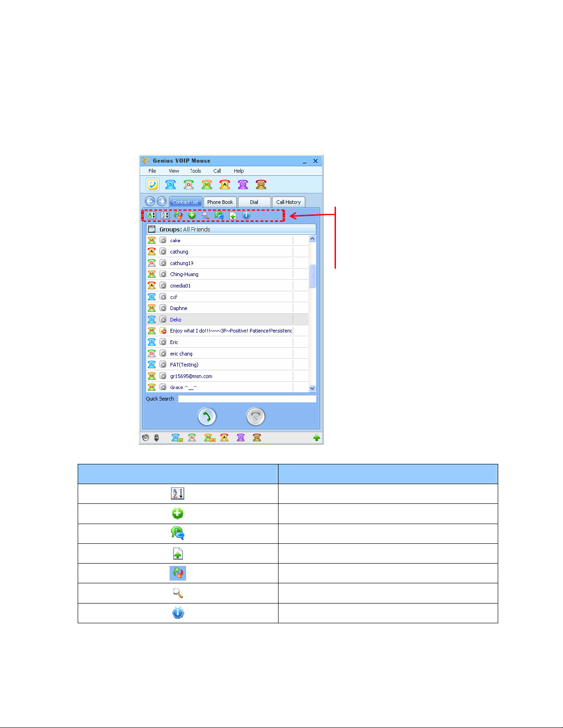563x728 pixels.
Task: Click the MSN status icon in bottom bar
Action: [210, 438]
